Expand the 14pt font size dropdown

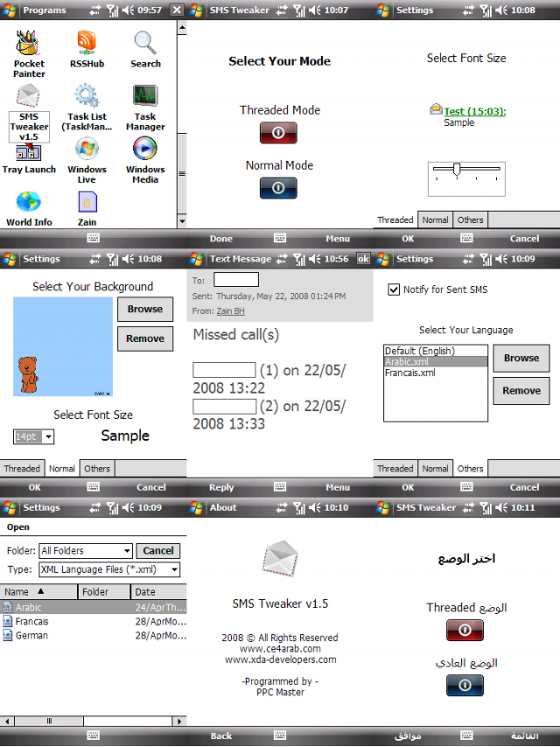click(48, 436)
